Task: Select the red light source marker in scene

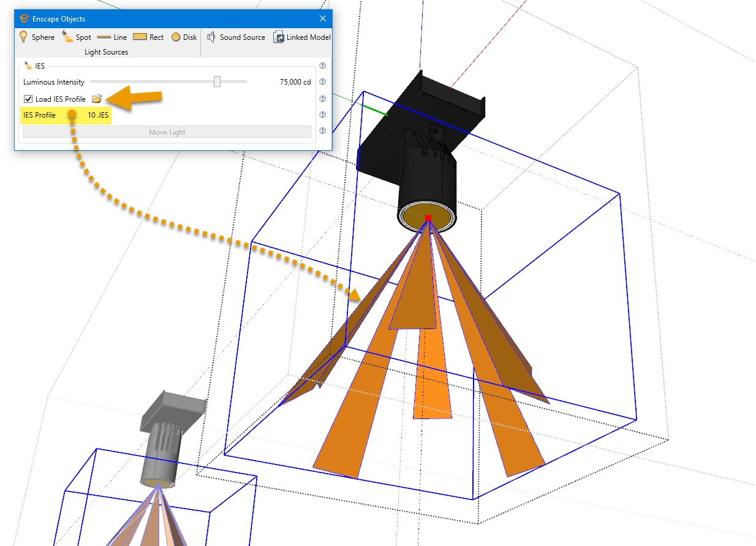Action: point(428,218)
